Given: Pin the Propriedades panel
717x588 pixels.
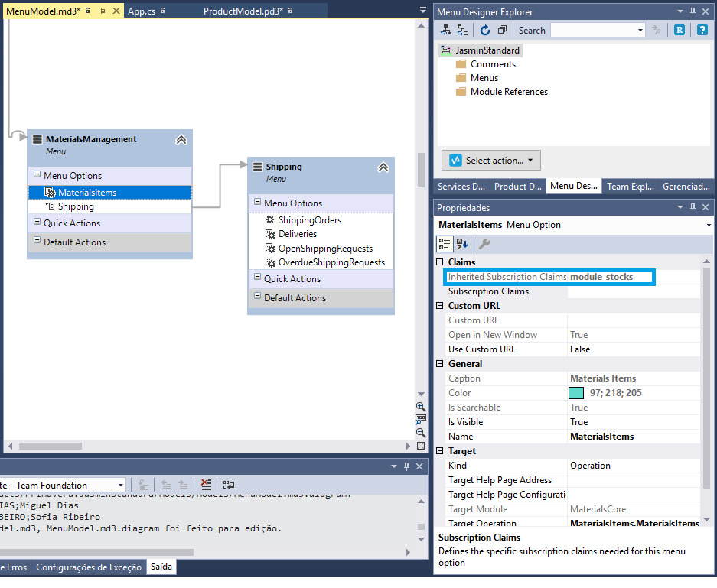Looking at the screenshot, I should 693,207.
